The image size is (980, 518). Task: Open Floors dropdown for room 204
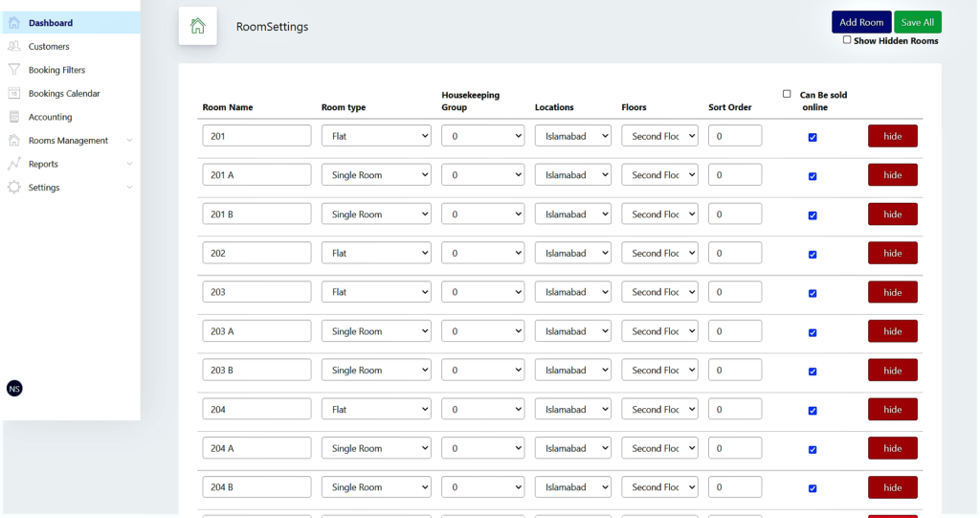coord(659,409)
